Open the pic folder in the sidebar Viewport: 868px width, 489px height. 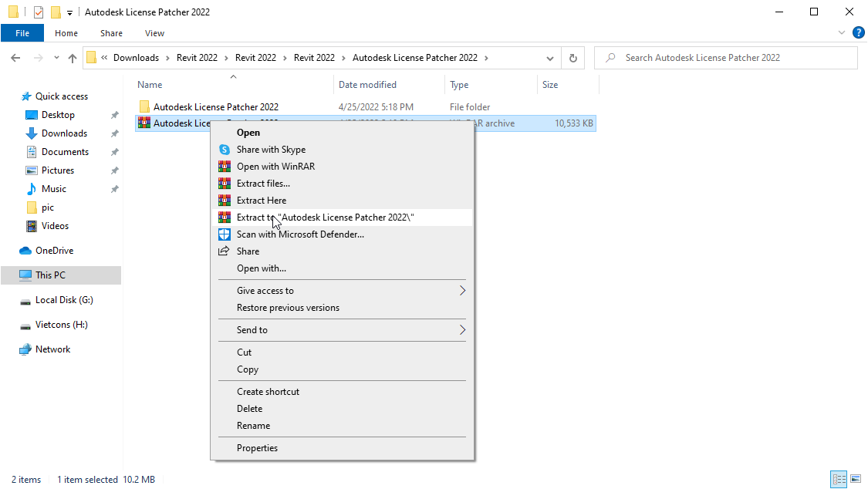[48, 207]
